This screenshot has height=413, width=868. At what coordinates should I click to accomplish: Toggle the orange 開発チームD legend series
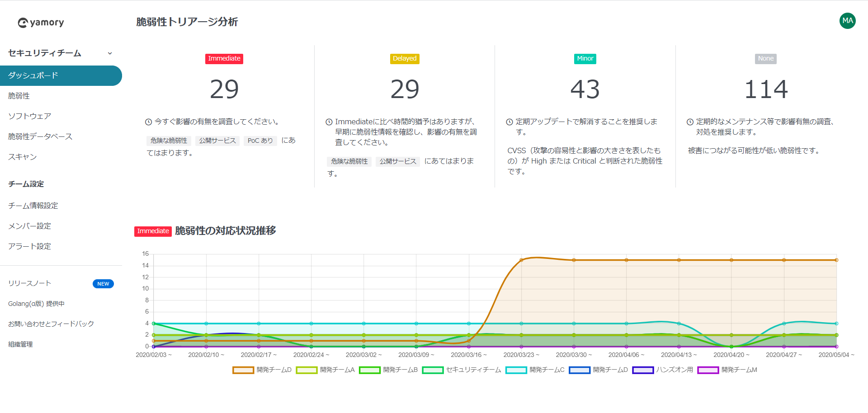click(262, 370)
